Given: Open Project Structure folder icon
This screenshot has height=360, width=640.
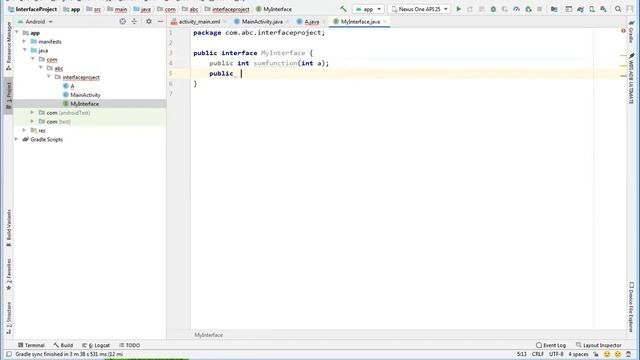Looking at the screenshot, I should click(554, 9).
